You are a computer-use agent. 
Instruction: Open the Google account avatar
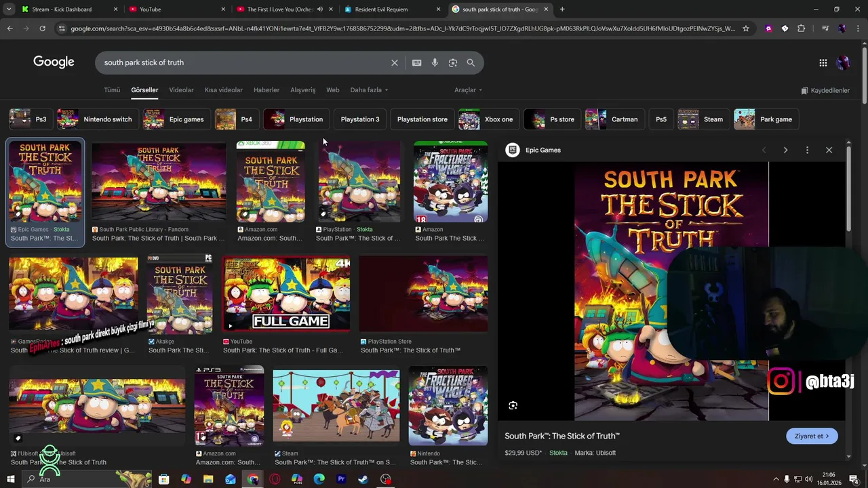[x=843, y=62]
